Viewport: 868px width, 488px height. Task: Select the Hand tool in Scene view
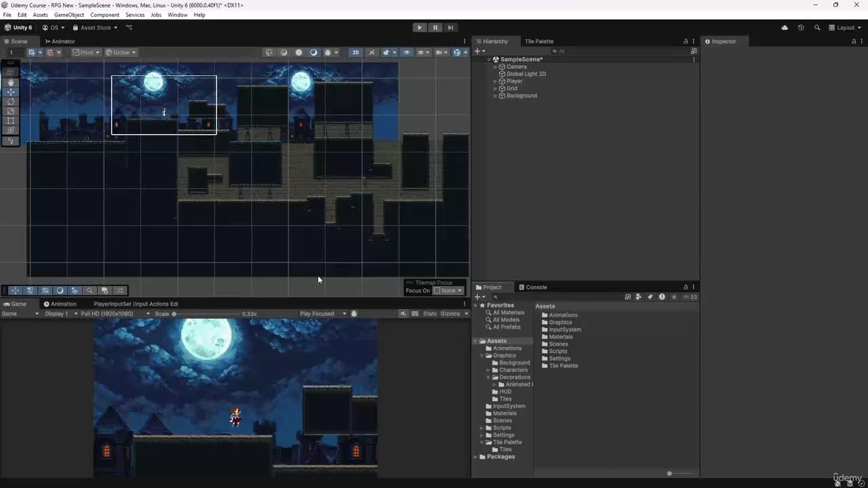pos(11,82)
